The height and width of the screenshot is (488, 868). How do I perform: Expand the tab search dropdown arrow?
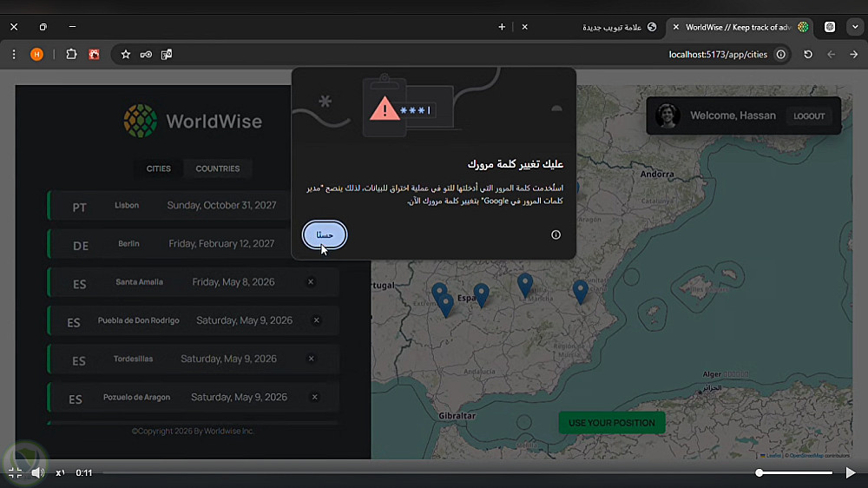click(x=855, y=27)
